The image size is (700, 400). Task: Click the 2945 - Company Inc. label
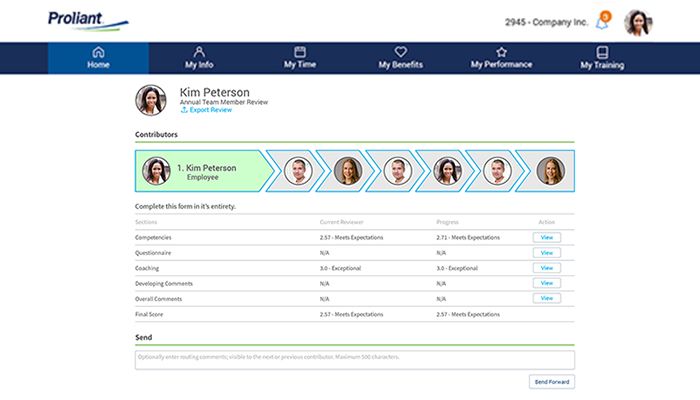546,22
